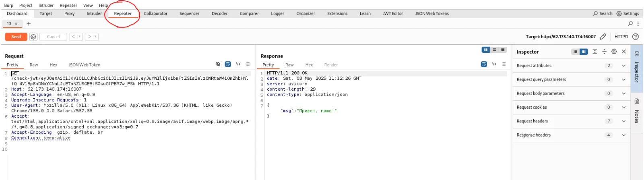Expand Request headers section
Image resolution: width=644 pixels, height=180 pixels.
pyautogui.click(x=623, y=121)
